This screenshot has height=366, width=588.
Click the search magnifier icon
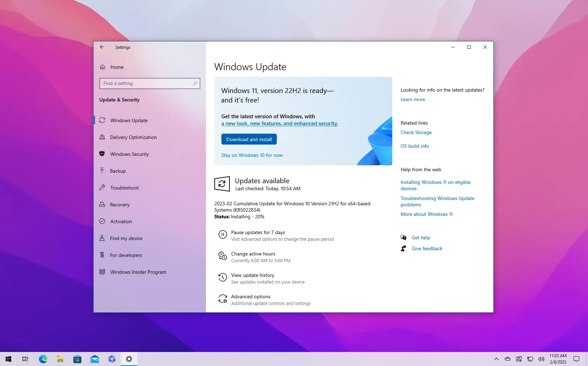coord(195,83)
